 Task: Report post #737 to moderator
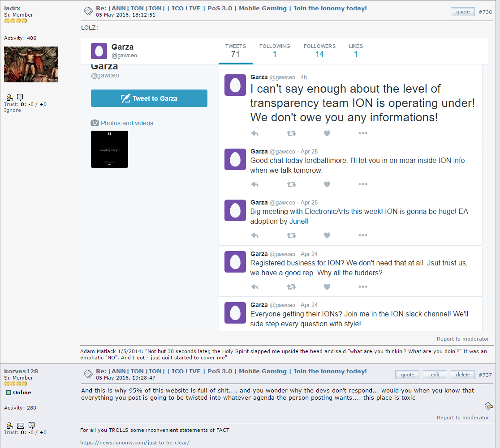click(463, 418)
